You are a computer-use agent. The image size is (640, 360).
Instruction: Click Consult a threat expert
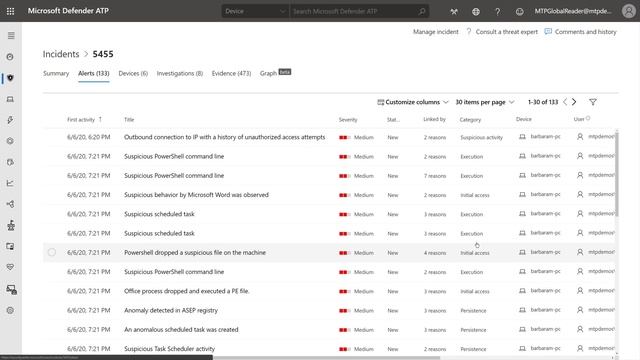point(502,32)
